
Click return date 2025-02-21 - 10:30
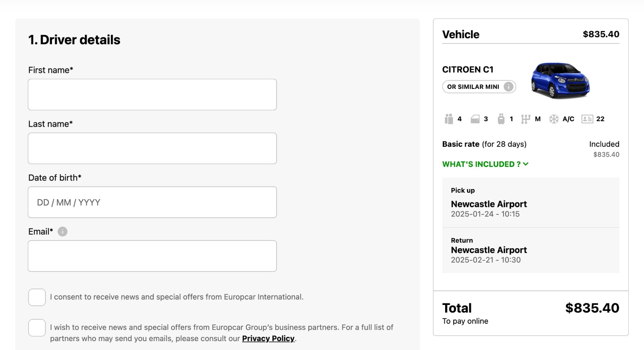[x=485, y=260]
